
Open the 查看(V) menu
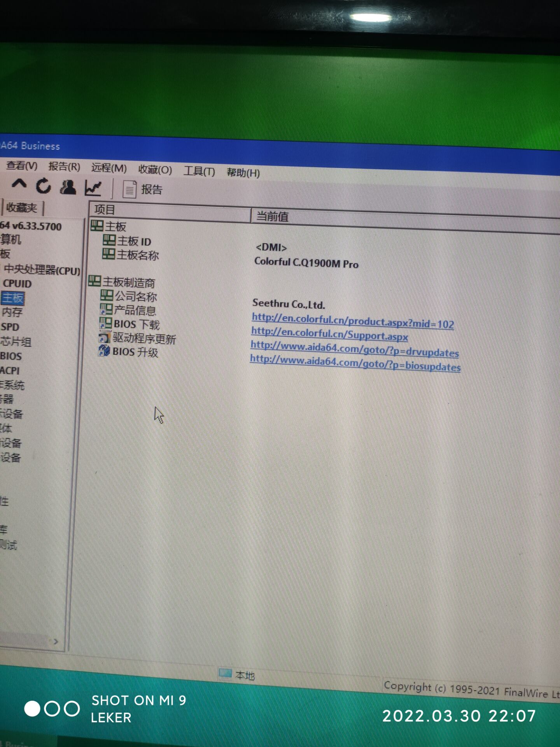click(22, 166)
